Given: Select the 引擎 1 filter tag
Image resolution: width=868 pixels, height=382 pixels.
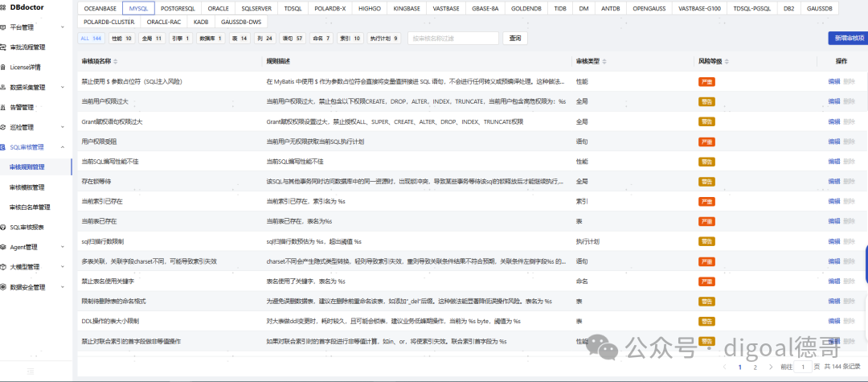Looking at the screenshot, I should [181, 39].
